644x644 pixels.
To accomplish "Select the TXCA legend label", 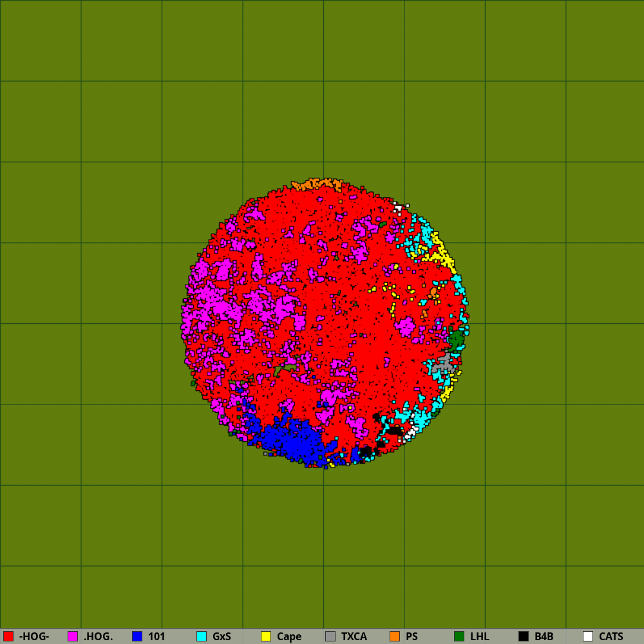I will (x=354, y=637).
